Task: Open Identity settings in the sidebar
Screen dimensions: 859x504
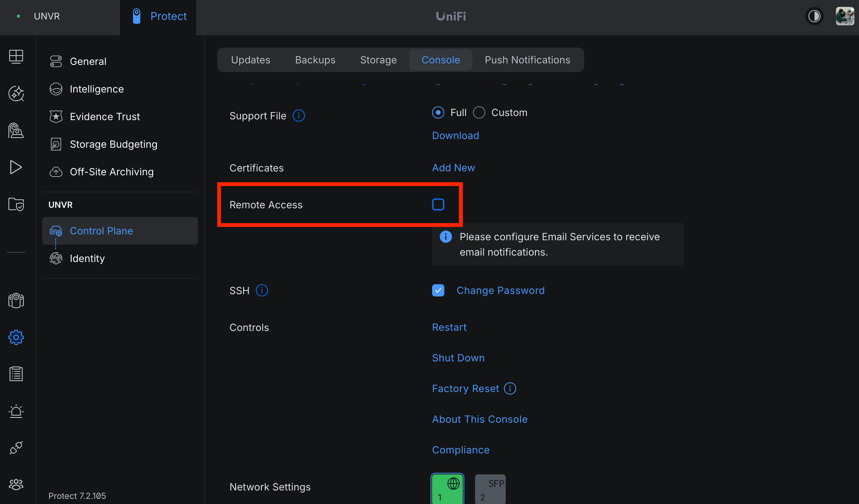Action: [120, 258]
